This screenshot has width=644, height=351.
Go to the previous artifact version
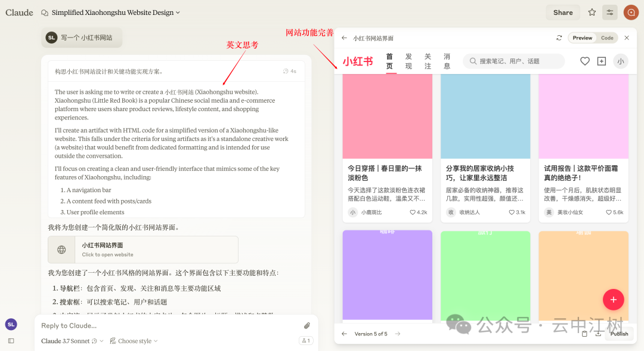(344, 334)
